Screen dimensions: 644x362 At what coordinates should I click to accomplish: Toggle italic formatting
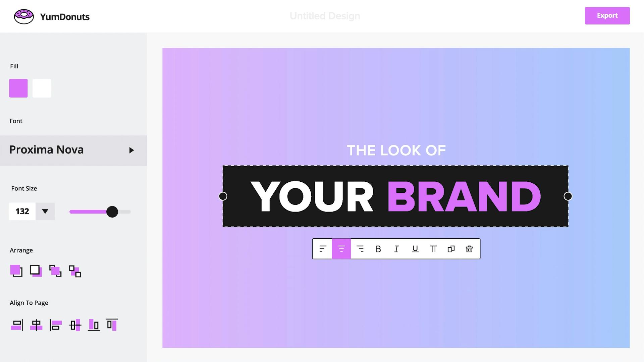coord(396,249)
